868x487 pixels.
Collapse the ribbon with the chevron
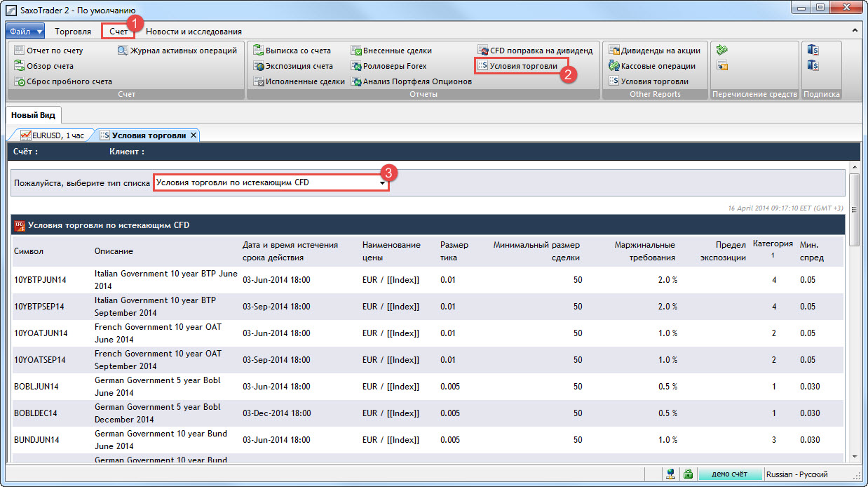pyautogui.click(x=855, y=31)
